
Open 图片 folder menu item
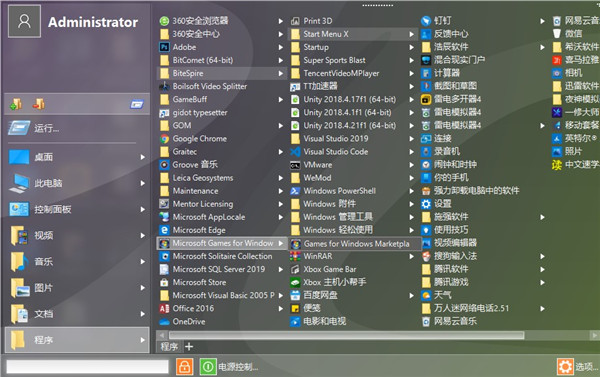click(x=77, y=287)
